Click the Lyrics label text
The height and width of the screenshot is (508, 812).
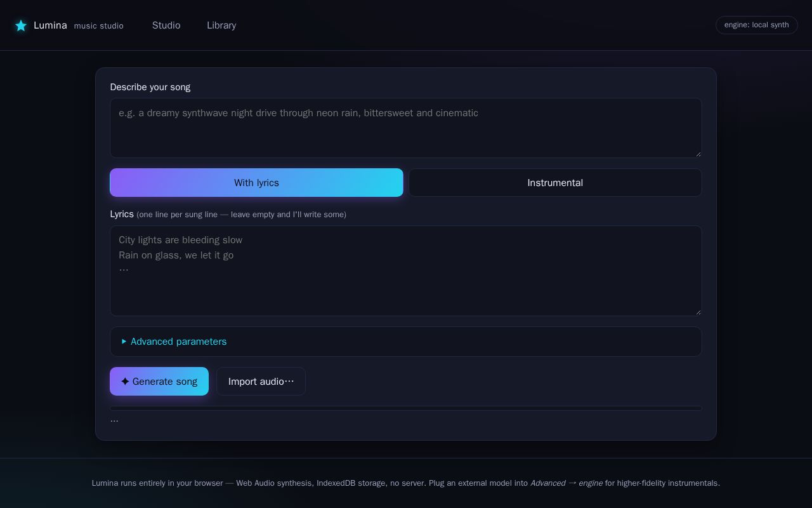122,214
